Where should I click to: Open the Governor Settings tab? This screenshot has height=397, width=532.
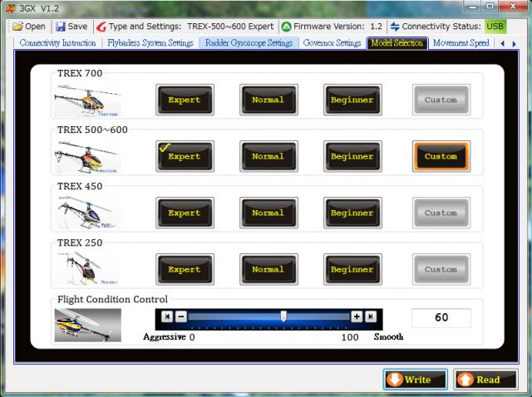332,43
